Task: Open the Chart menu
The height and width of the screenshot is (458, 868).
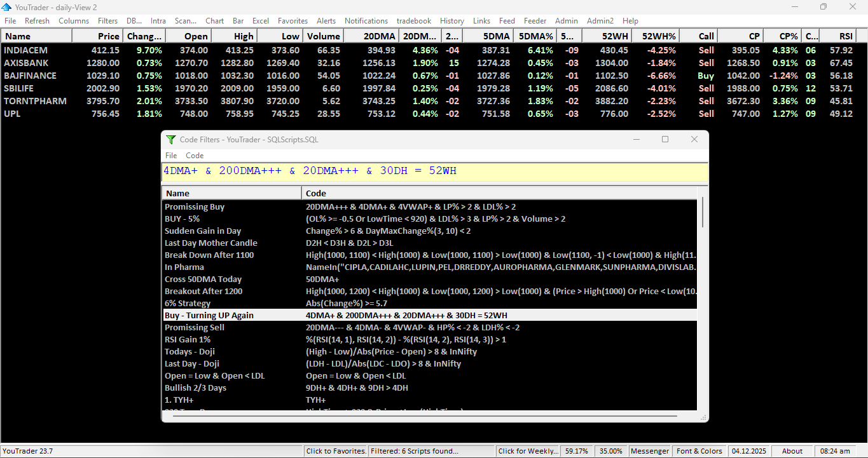Action: click(x=214, y=21)
